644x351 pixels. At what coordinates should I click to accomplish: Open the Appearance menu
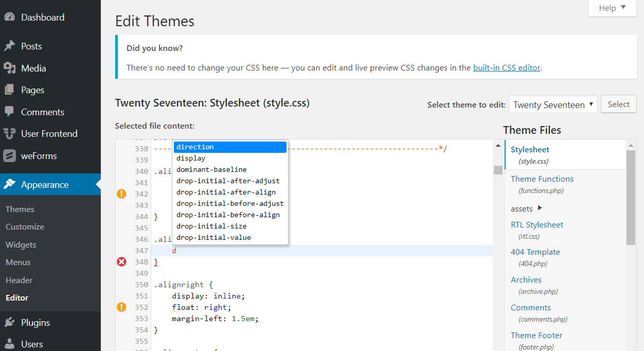[50, 184]
